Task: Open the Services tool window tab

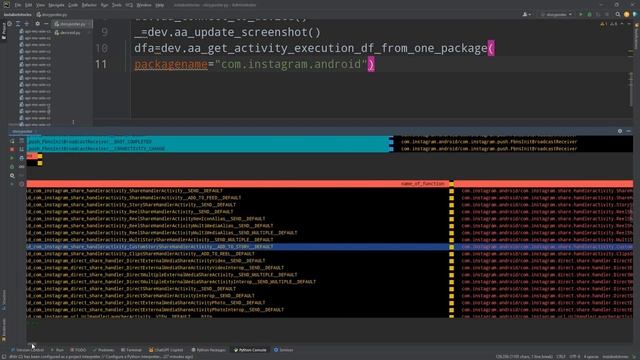Action: 283,350
